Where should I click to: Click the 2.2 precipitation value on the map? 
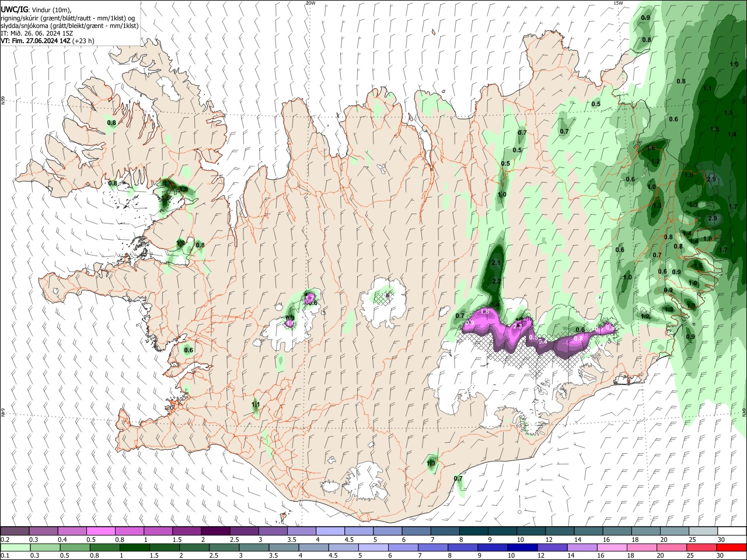[497, 281]
